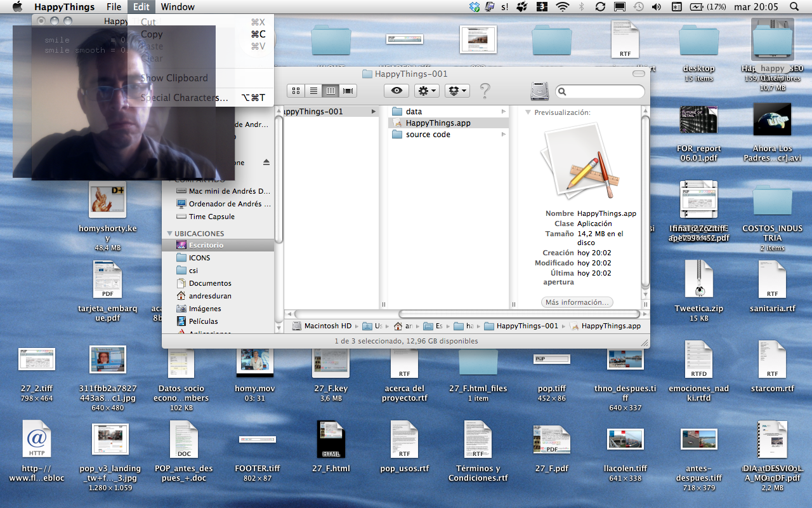Click Macintosh HD in the path bar

click(327, 326)
